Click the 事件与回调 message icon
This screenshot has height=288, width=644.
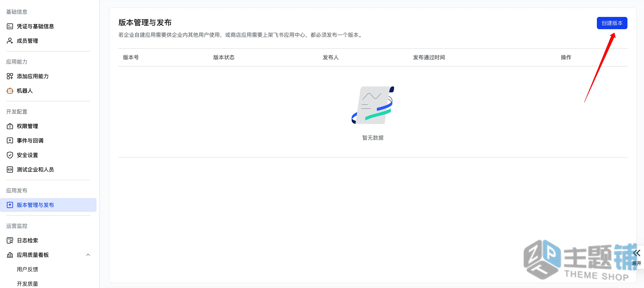(10, 141)
